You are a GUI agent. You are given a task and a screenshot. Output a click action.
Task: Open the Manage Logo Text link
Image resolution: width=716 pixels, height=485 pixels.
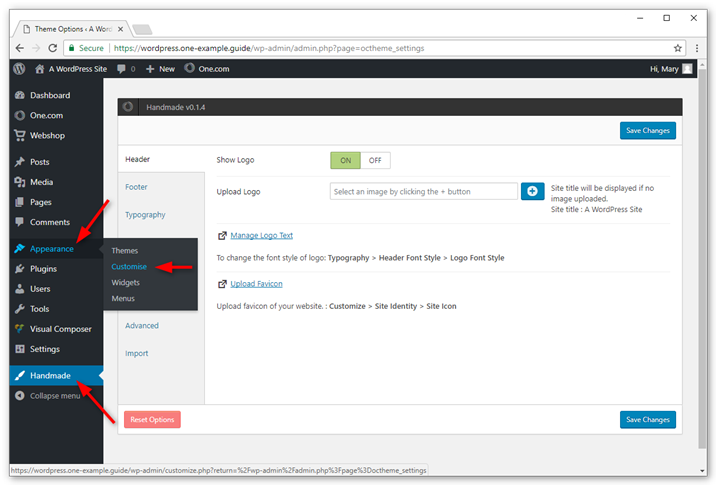point(262,236)
